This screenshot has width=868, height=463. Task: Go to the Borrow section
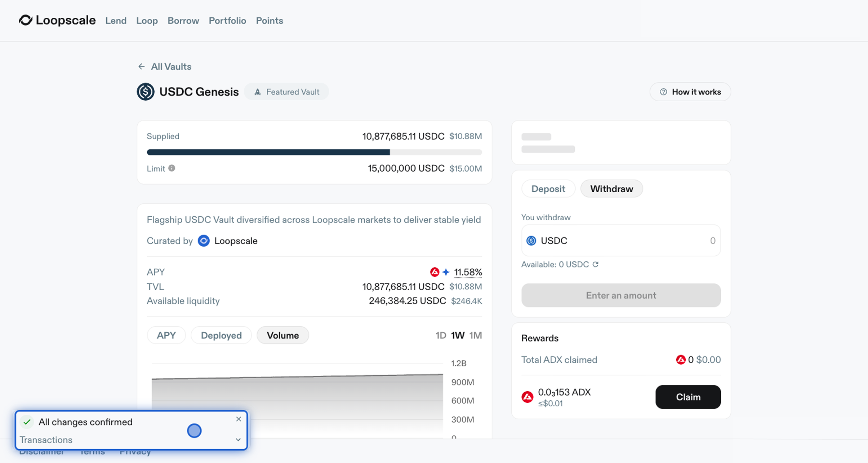pos(183,21)
